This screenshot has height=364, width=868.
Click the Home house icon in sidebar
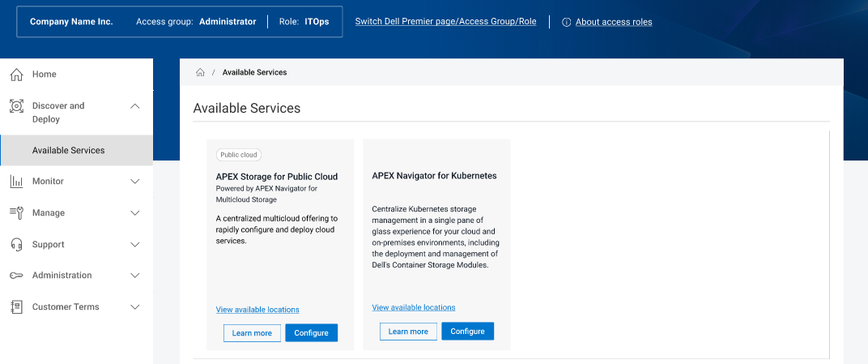coord(16,75)
